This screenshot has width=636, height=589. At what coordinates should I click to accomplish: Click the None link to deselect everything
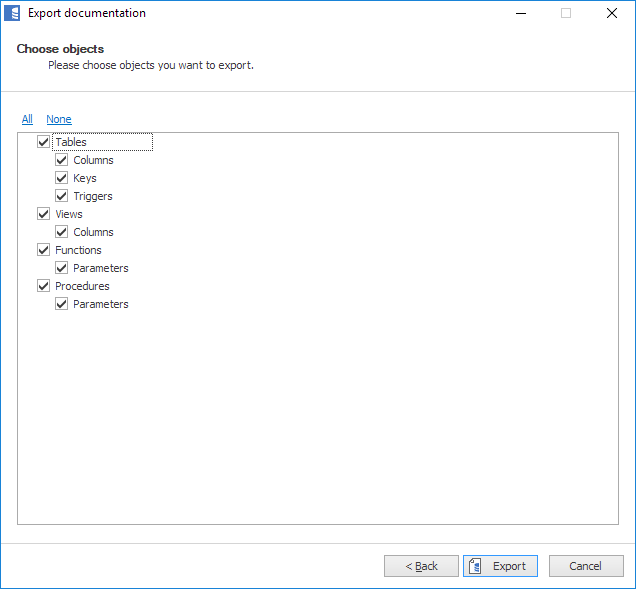tap(59, 119)
